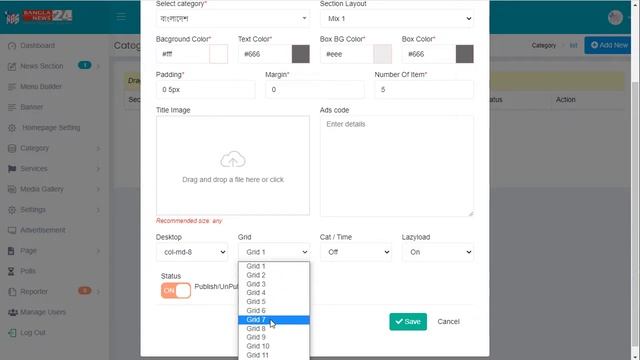Image resolution: width=640 pixels, height=360 pixels.
Task: Click the Margin input field
Action: pyautogui.click(x=315, y=89)
